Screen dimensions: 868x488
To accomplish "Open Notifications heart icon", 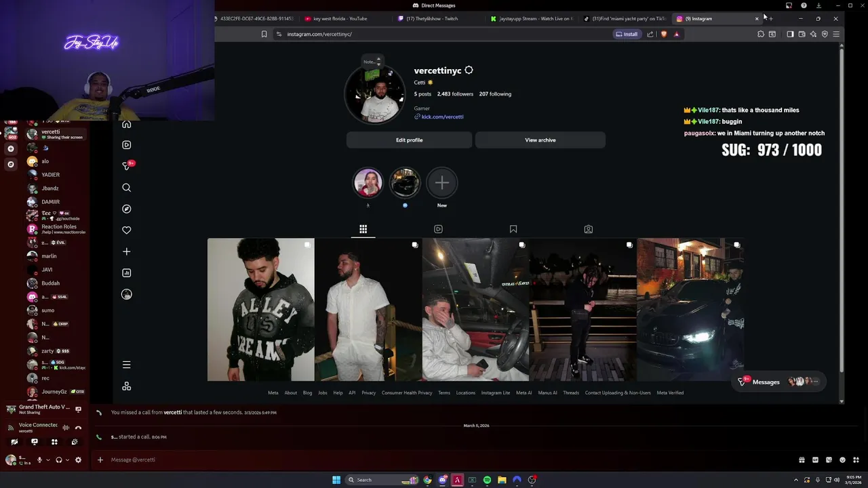I will [x=126, y=230].
